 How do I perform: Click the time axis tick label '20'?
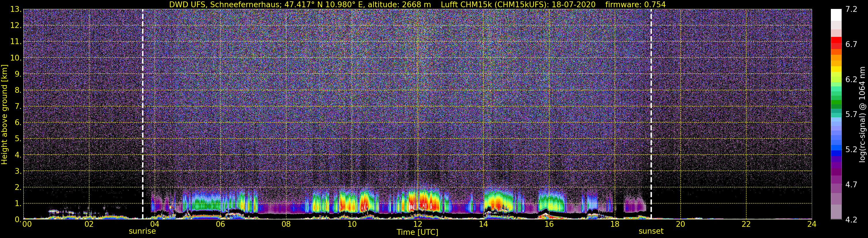click(680, 224)
